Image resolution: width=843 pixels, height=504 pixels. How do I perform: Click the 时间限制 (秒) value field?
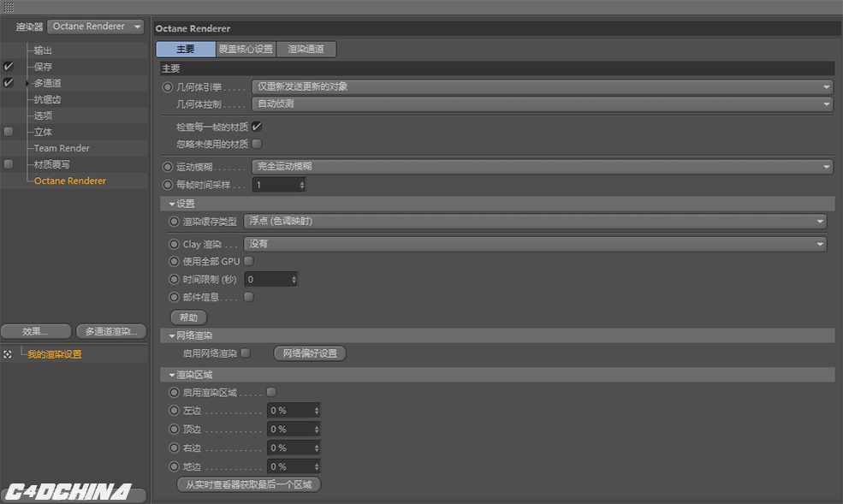coord(268,280)
